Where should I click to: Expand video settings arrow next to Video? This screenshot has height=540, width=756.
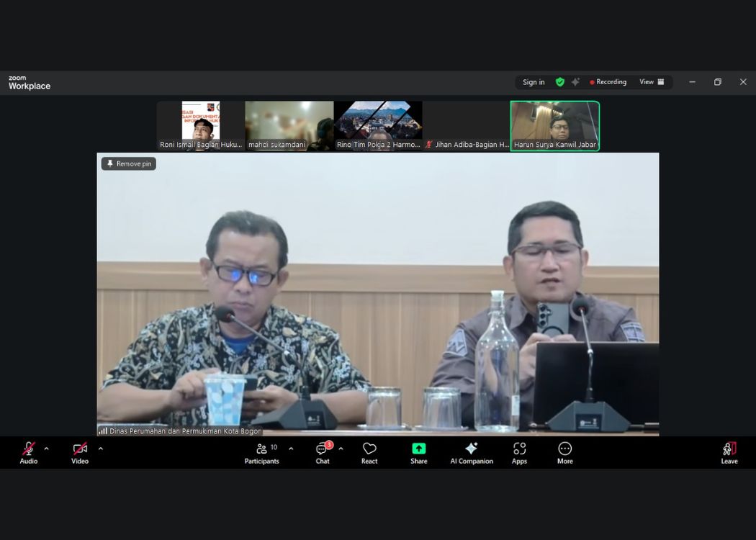(x=100, y=449)
